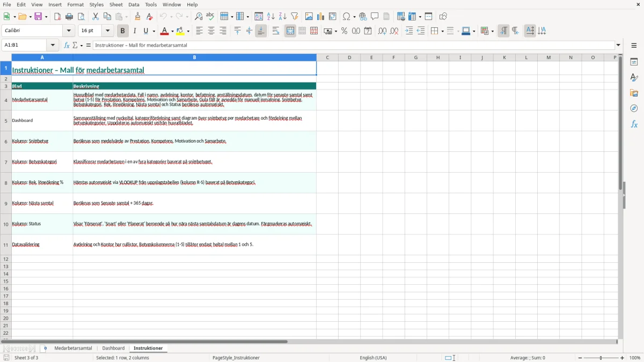Click the Cut scissors icon
The image size is (644, 362).
coord(96,17)
